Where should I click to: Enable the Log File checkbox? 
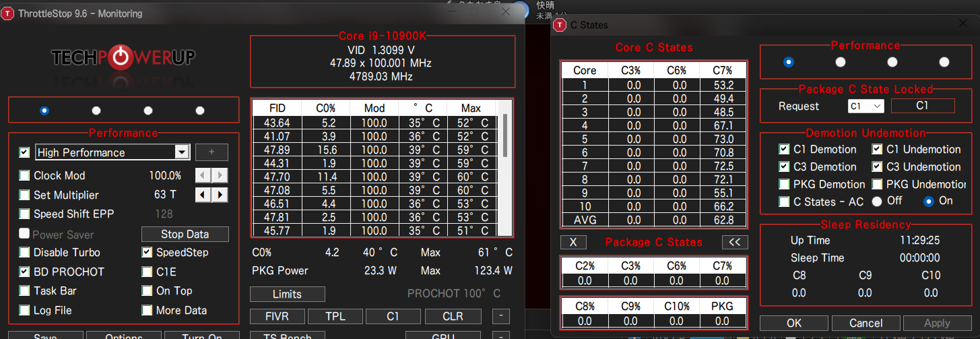pos(25,310)
